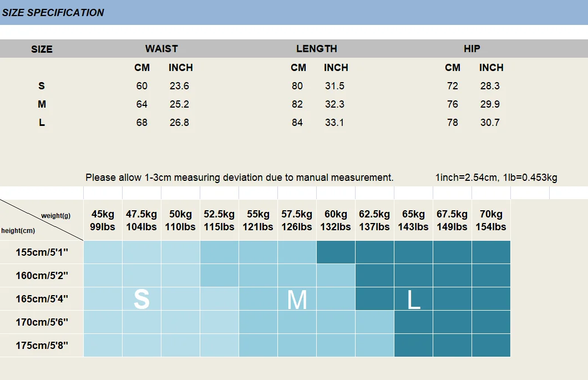Select the HIP column header

(x=472, y=49)
